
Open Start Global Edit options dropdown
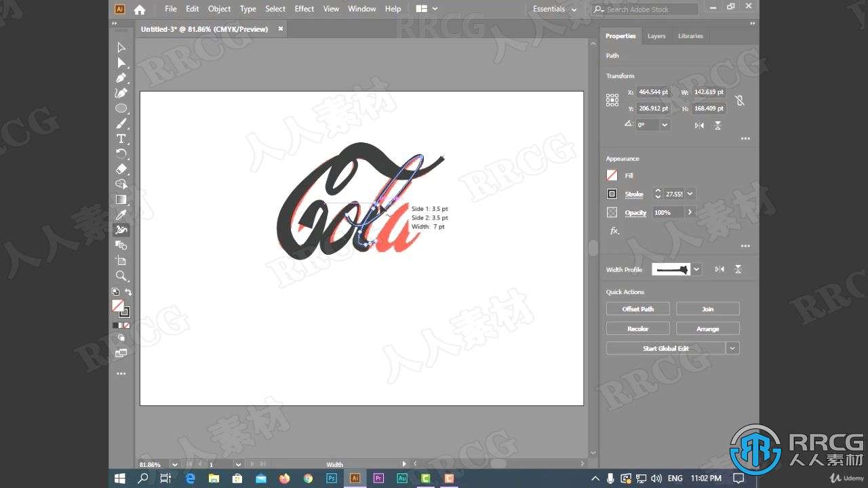click(732, 348)
